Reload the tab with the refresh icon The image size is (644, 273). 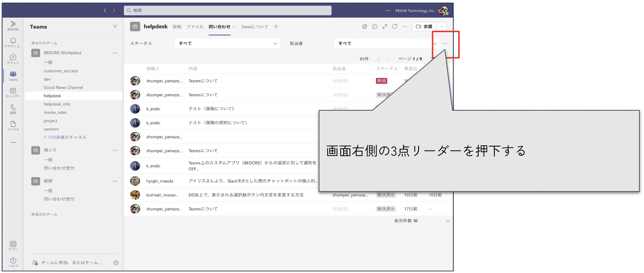[395, 26]
